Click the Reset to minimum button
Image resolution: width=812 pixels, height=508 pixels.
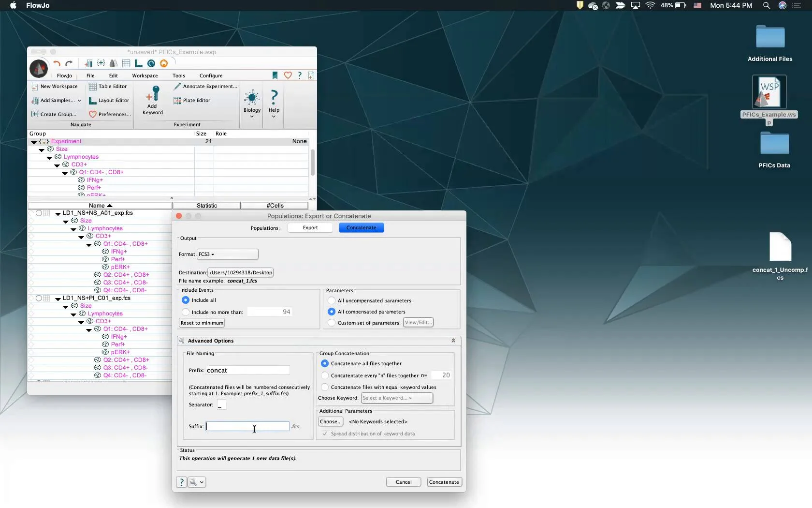[202, 323]
